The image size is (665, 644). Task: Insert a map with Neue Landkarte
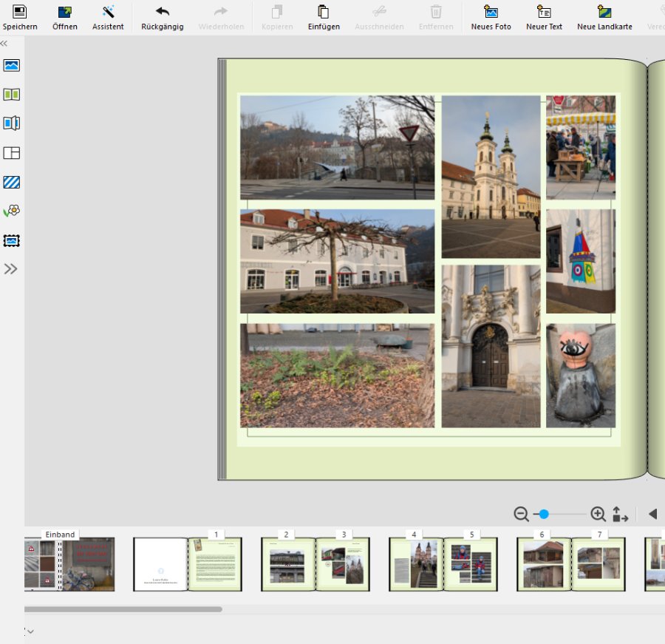coord(605,13)
